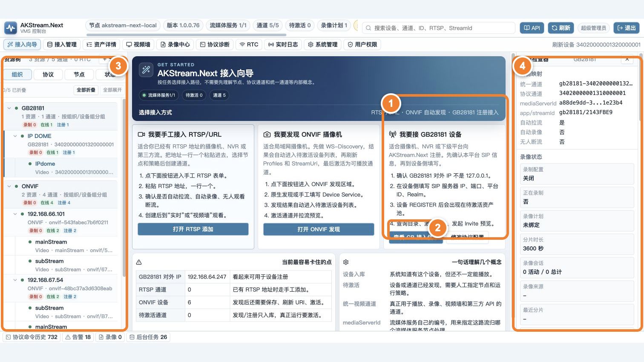Collapse the ONVIF tree group
This screenshot has width=644, height=362.
coord(9,187)
